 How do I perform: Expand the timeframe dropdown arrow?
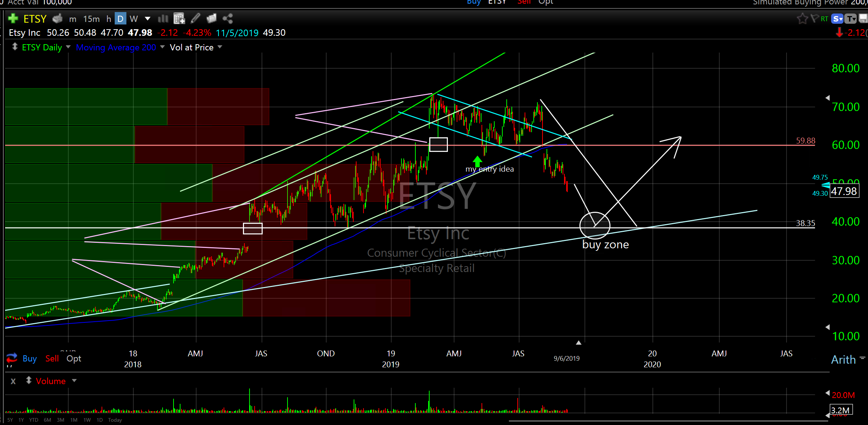pos(148,19)
